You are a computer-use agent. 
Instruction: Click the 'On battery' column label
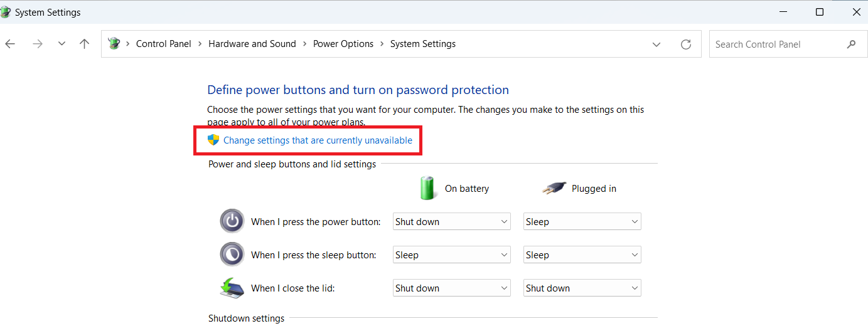coord(467,189)
